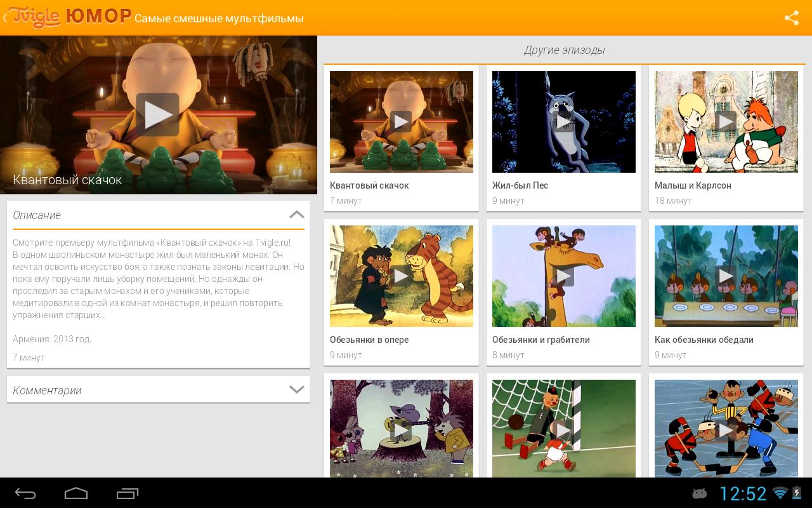Select the Другие эпизоды tab header
The image size is (812, 508).
click(x=565, y=50)
